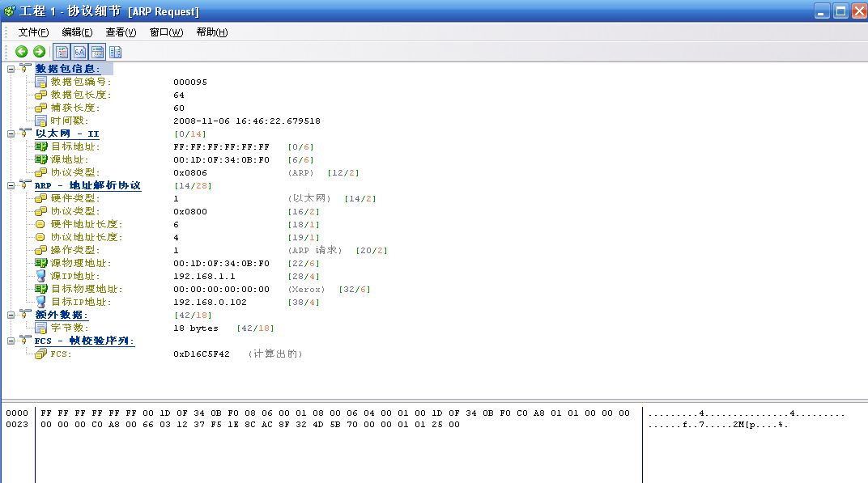
Task: Open the 查看(V) menu
Action: pos(121,32)
